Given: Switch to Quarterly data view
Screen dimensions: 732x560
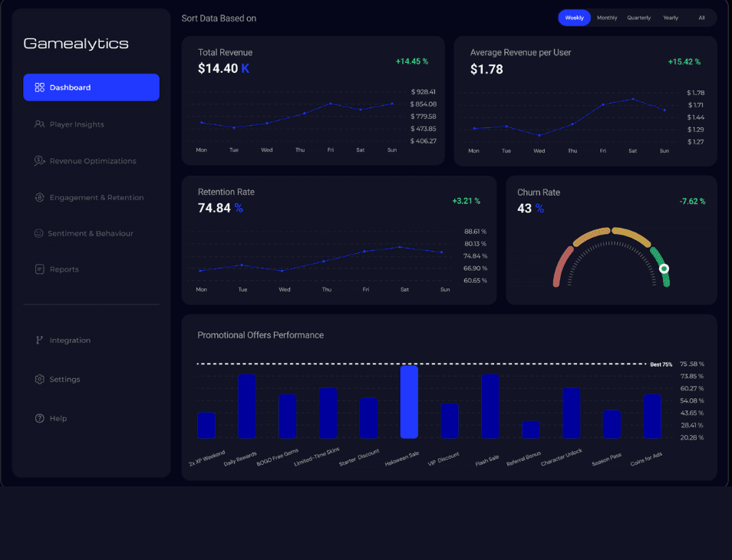Looking at the screenshot, I should 639,18.
